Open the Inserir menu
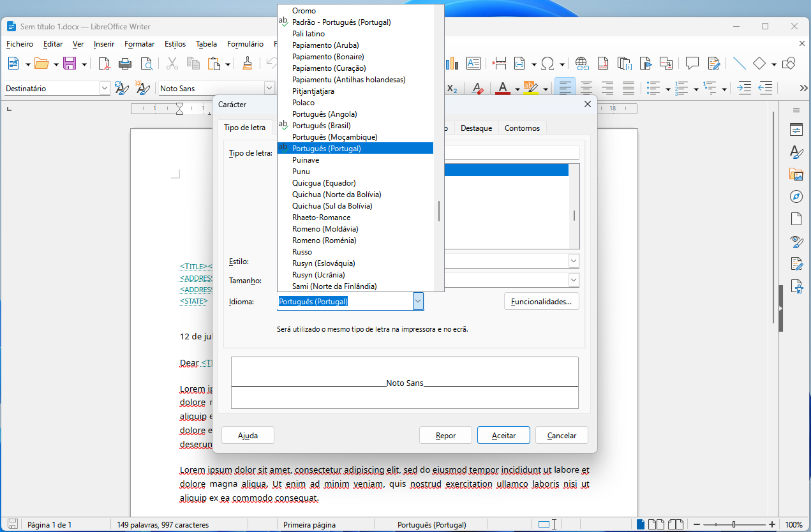Image resolution: width=811 pixels, height=532 pixels. (x=104, y=44)
